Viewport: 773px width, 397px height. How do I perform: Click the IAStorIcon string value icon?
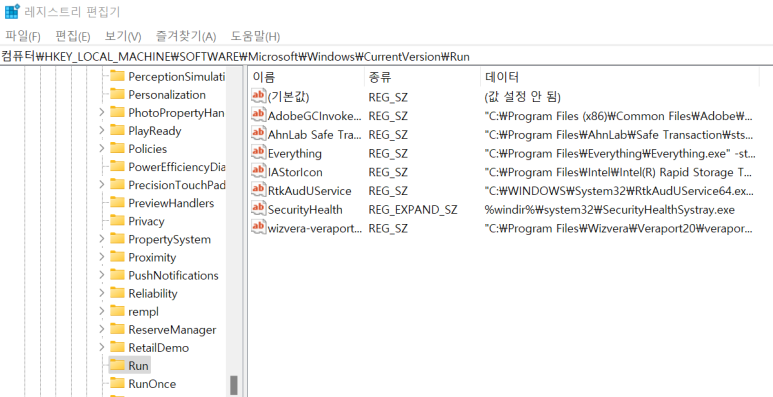coord(259,172)
